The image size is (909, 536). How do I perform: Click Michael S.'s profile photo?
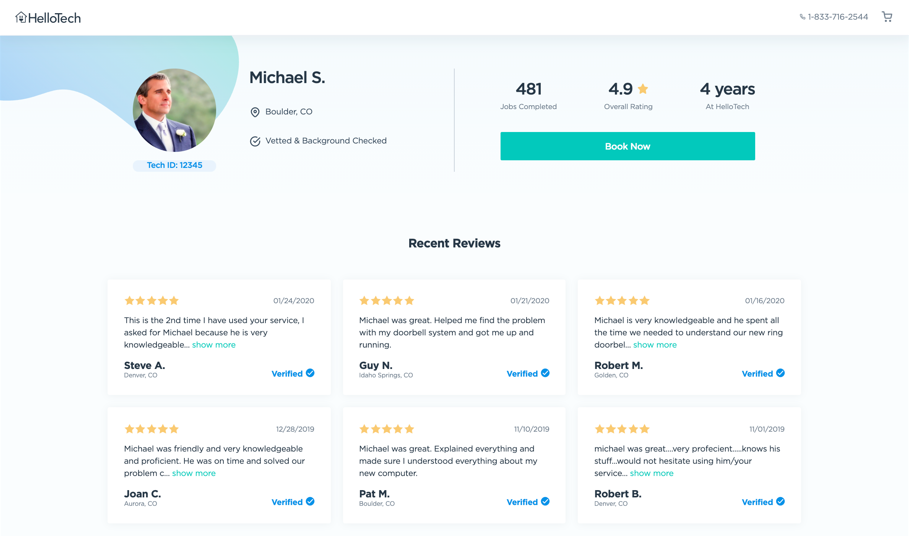pos(174,110)
